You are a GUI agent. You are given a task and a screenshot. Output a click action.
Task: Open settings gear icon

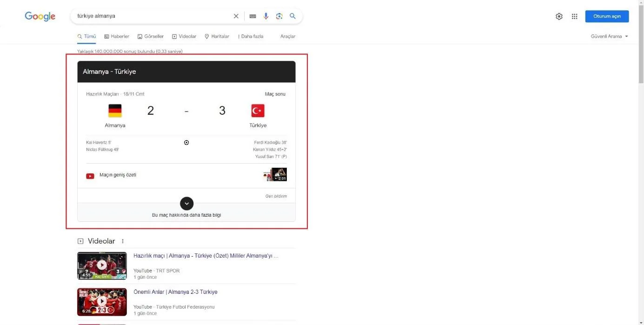pos(559,16)
